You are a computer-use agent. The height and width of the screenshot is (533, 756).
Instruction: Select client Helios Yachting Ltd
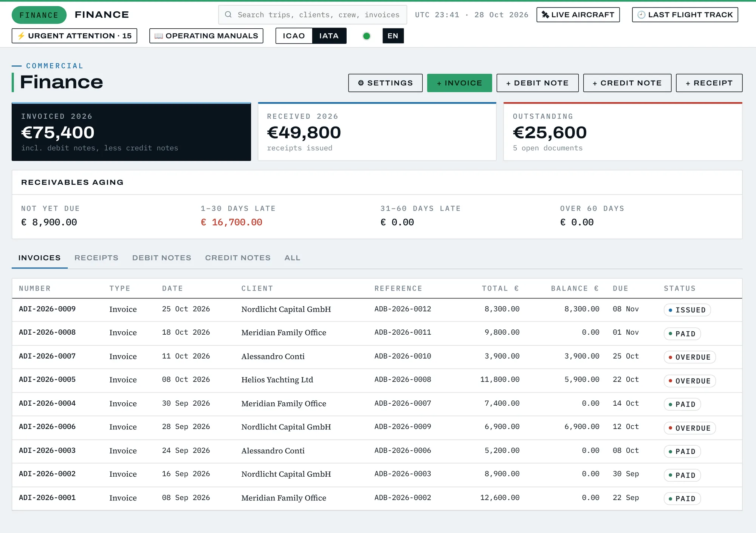coord(277,380)
